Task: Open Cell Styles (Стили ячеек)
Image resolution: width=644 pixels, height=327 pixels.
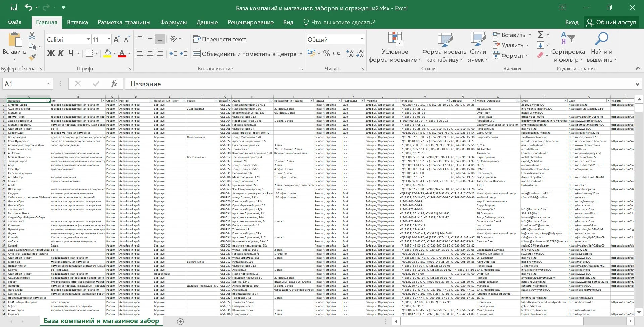Action: (x=478, y=47)
